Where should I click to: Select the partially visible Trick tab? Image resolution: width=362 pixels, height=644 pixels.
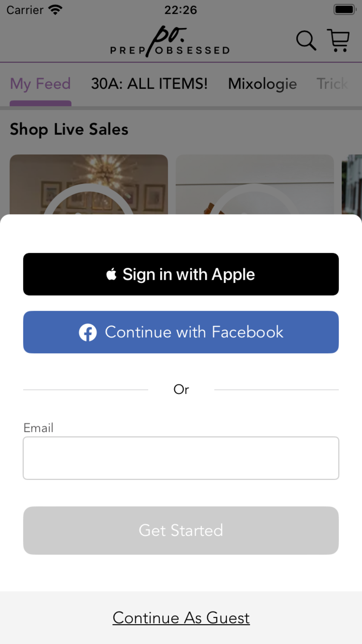pyautogui.click(x=332, y=84)
